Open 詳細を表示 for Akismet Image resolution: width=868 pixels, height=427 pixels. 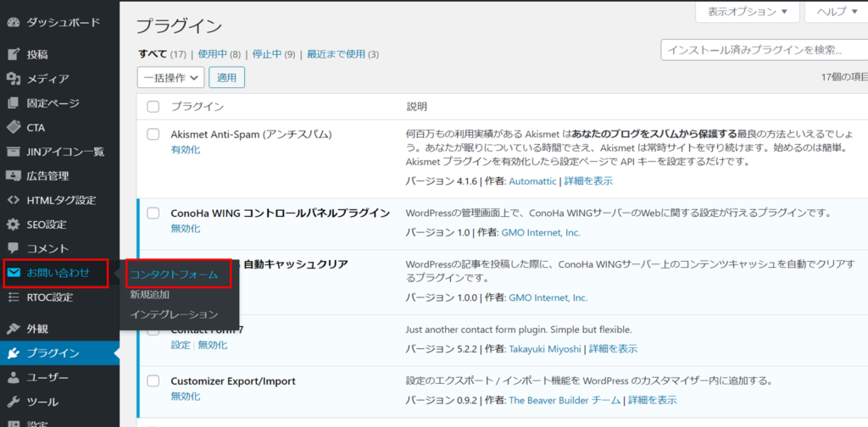[x=588, y=181]
